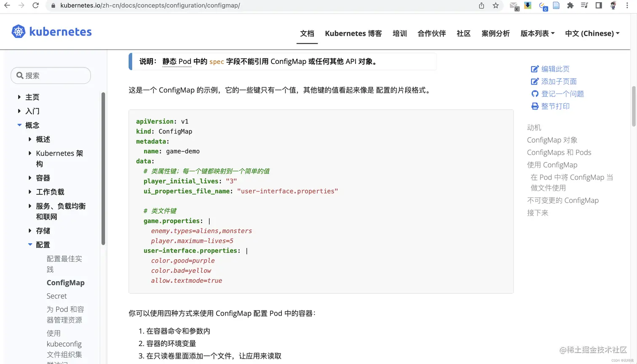Viewport: 637px width, 364px height.
Task: Click the GitHub icon beside 登记一个问题
Action: point(535,94)
